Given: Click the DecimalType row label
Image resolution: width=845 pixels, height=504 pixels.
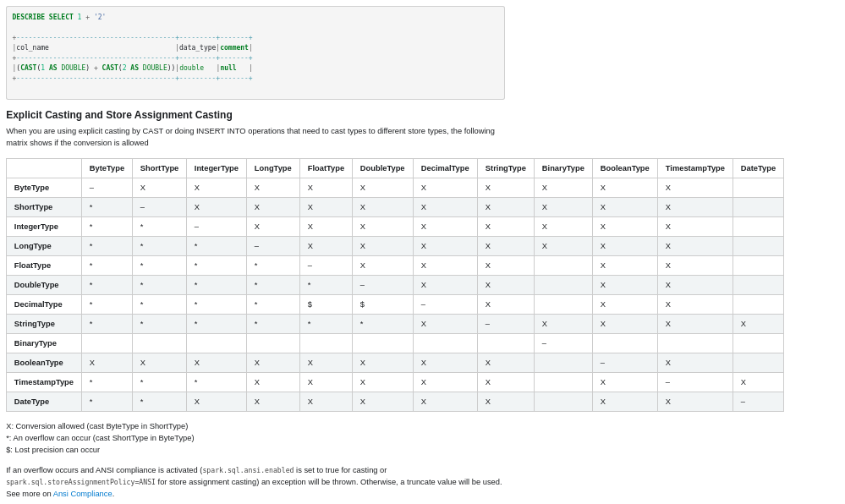Looking at the screenshot, I should 38,304.
